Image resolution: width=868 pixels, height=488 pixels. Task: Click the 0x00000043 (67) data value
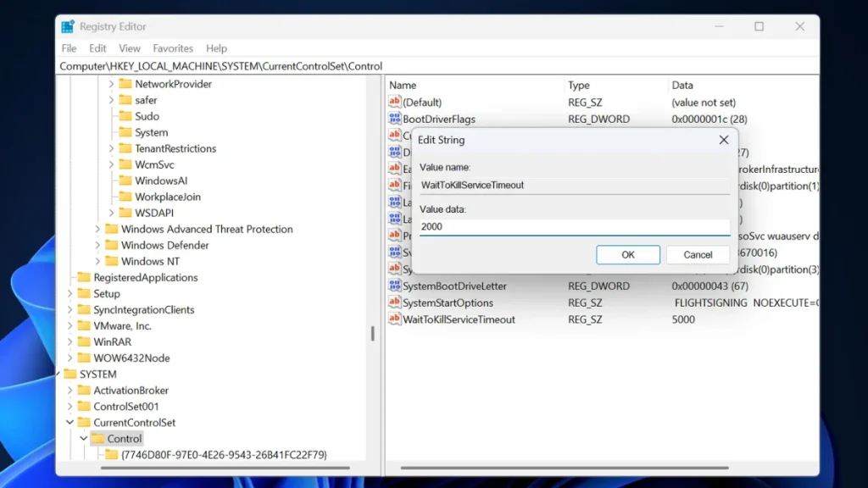(x=709, y=286)
